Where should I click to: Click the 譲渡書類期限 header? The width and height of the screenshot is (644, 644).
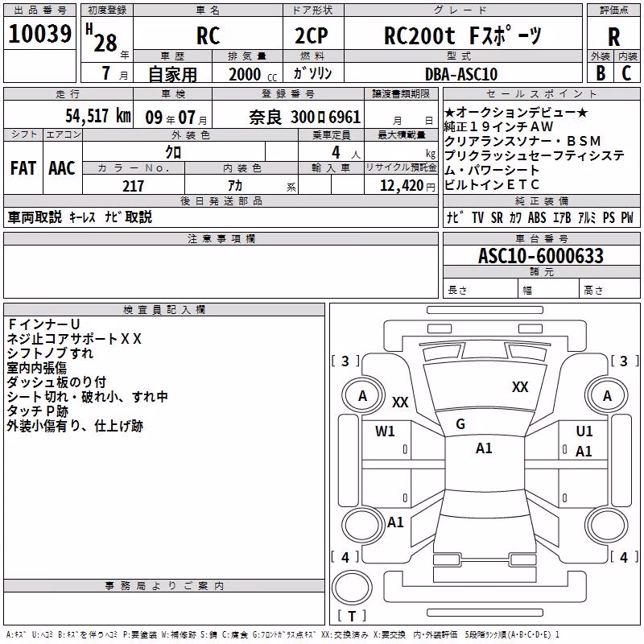pos(401,94)
